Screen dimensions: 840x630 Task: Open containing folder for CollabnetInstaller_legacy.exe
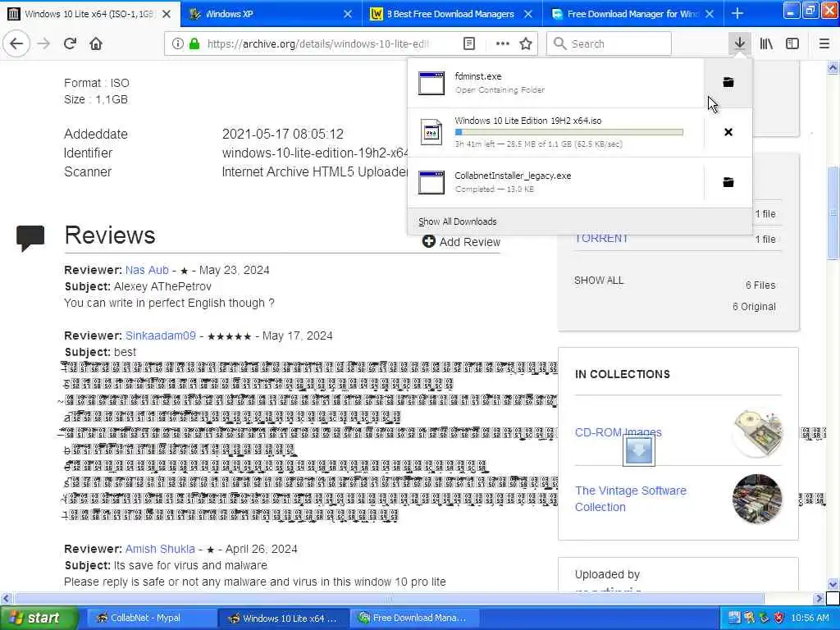(728, 182)
